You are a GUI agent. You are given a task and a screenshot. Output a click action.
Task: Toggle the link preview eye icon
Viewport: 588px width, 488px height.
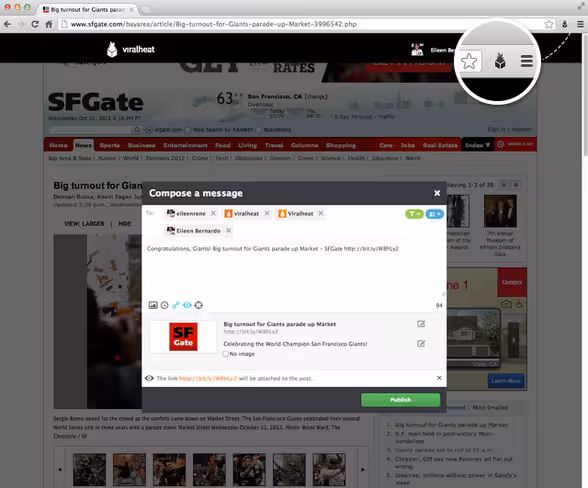tap(187, 305)
